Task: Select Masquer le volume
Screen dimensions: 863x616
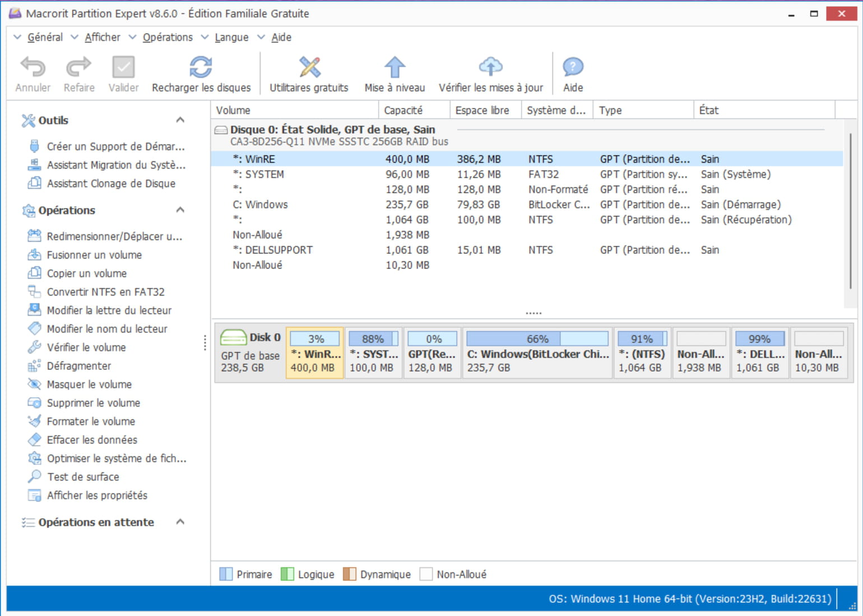Action: coord(80,385)
